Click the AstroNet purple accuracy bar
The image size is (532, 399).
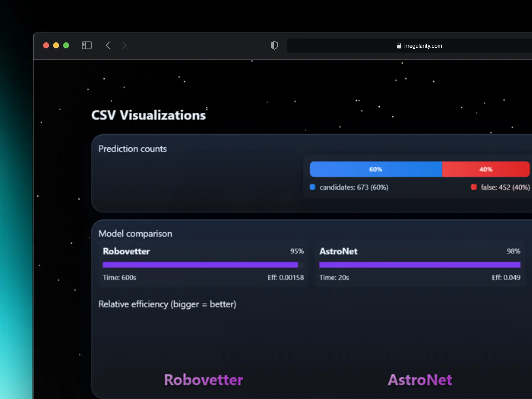click(420, 265)
